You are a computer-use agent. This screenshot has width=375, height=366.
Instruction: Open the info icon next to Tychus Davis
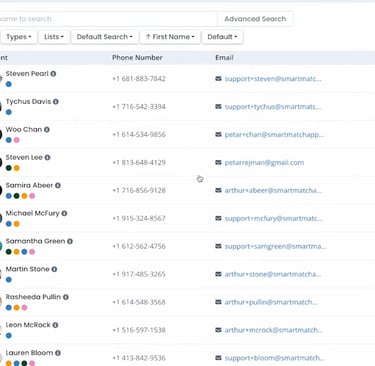coord(56,102)
